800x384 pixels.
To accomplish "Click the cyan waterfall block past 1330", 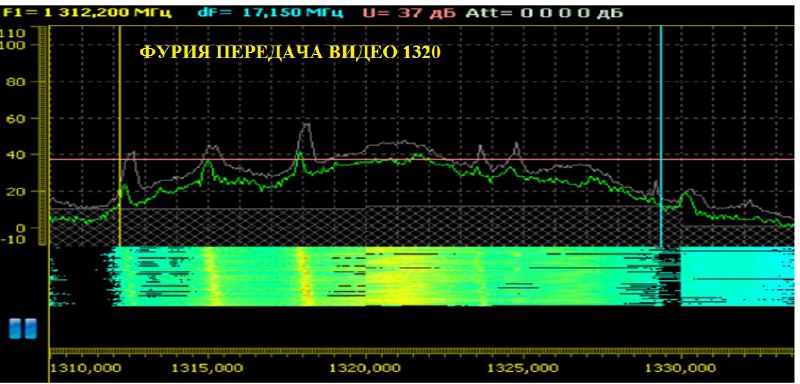I will click(x=737, y=277).
